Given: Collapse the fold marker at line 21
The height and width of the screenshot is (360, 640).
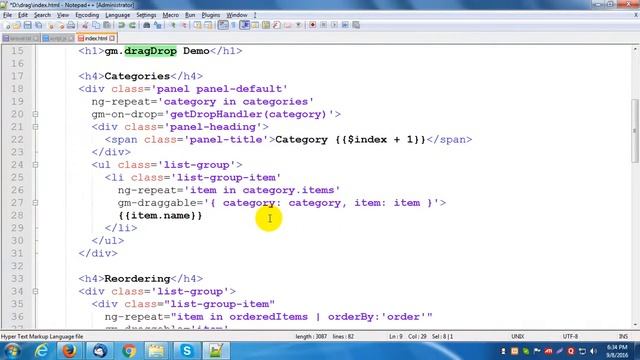Looking at the screenshot, I should coord(36,127).
